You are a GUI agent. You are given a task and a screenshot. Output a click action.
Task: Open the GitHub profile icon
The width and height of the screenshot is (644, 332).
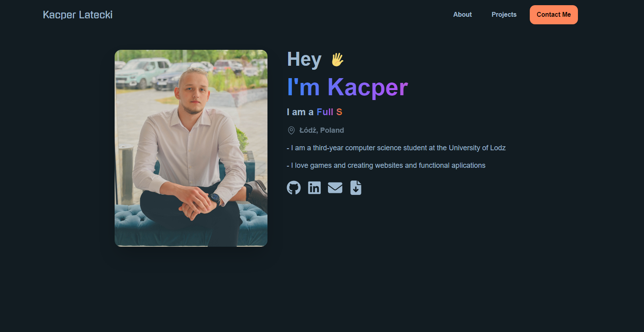coord(294,188)
